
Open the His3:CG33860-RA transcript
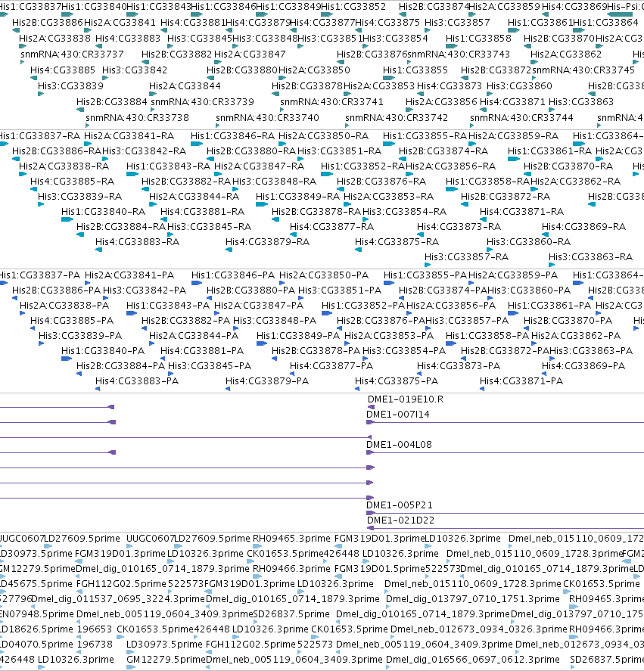pos(528,242)
